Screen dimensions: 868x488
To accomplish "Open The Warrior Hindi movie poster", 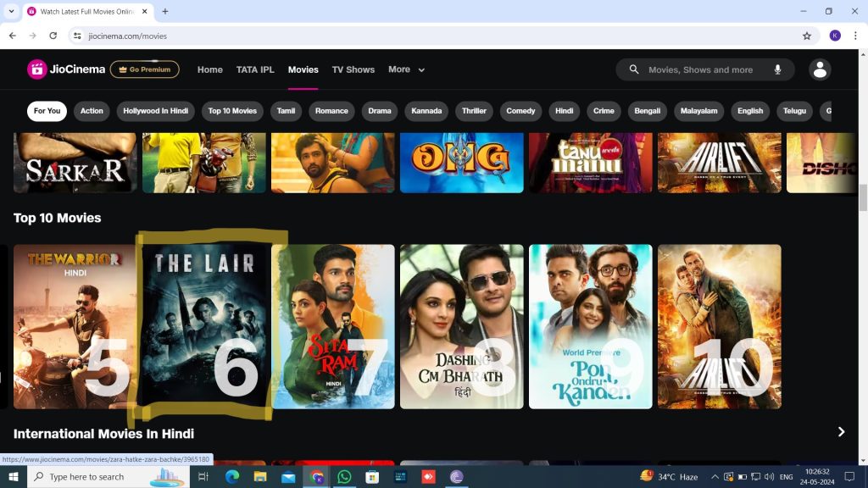I will click(75, 326).
